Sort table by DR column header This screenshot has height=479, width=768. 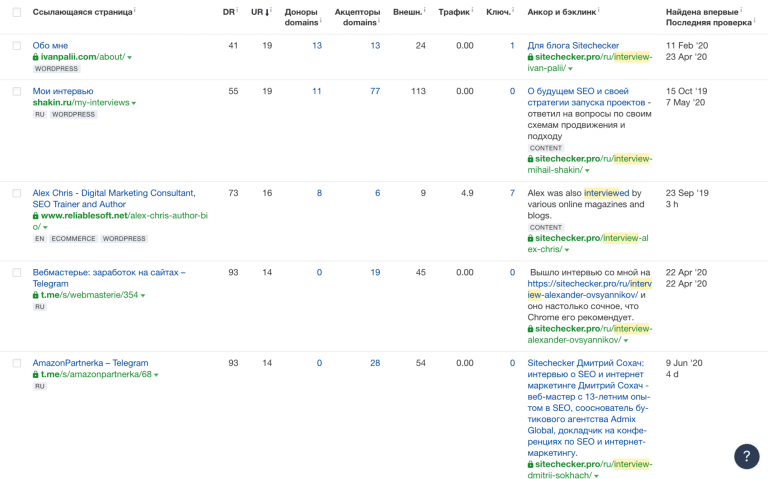click(x=229, y=12)
